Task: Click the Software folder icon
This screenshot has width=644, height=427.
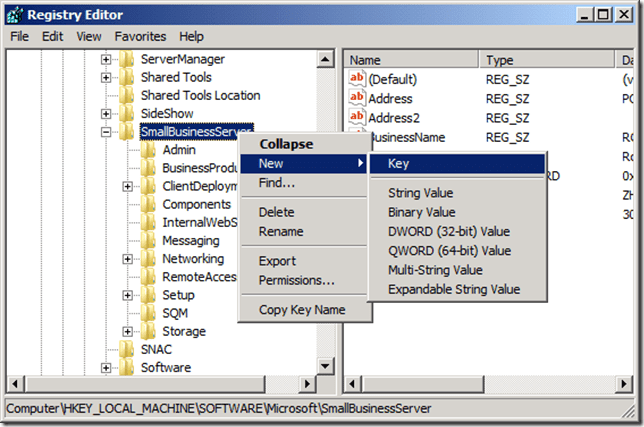Action: point(126,367)
